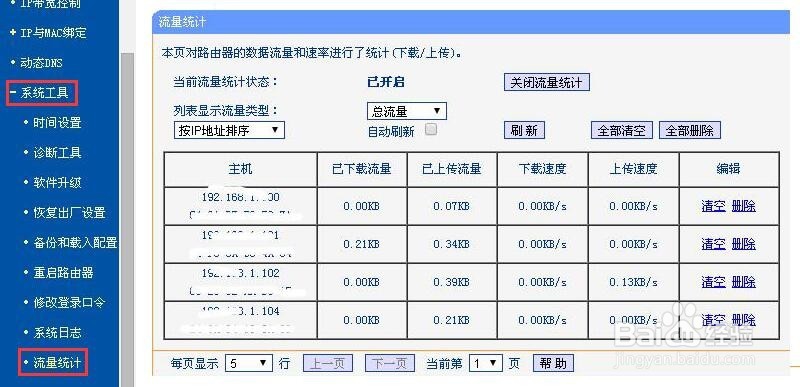Viewport: 800px width, 387px height.
Task: Click the 已开启 status text
Action: coord(386,83)
